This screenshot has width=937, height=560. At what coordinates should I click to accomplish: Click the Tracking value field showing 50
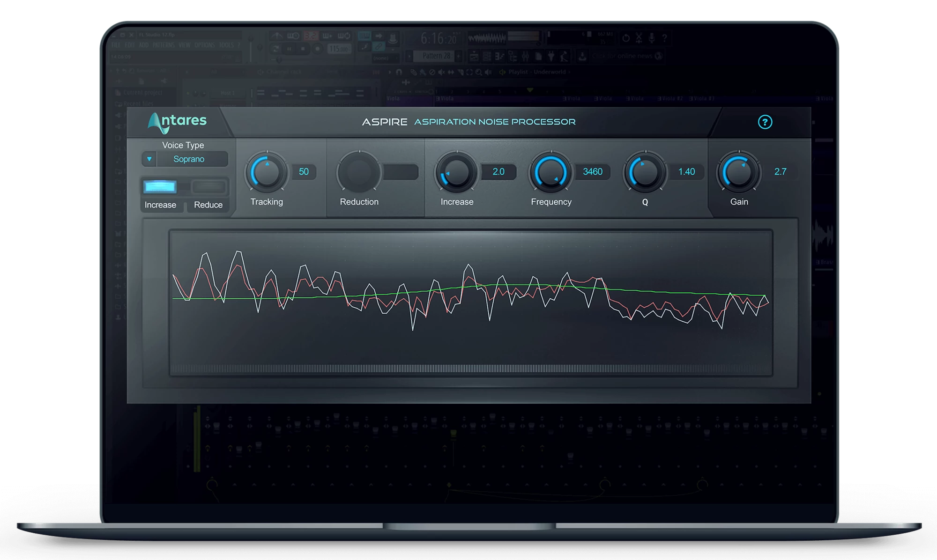point(304,172)
